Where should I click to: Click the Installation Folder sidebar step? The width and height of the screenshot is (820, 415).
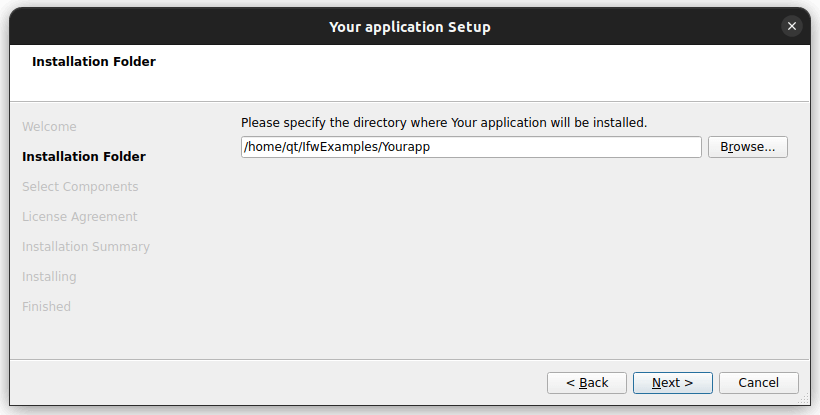point(84,157)
